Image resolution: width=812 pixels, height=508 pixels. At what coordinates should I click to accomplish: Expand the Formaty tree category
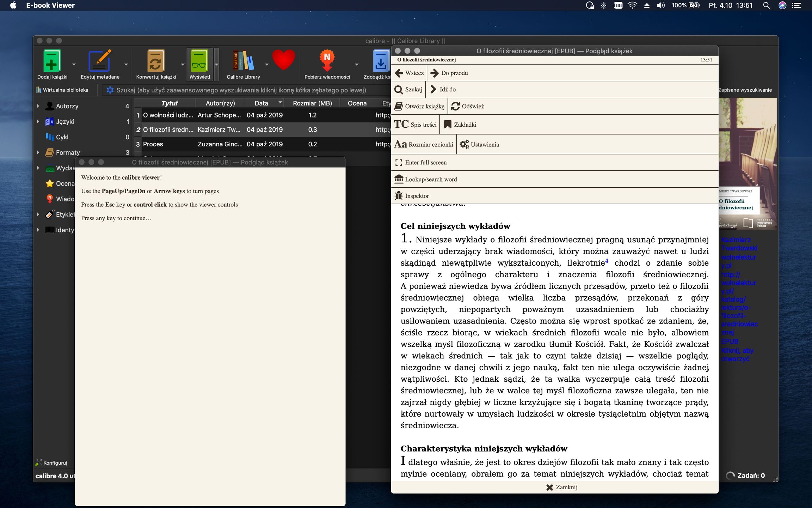tap(38, 152)
